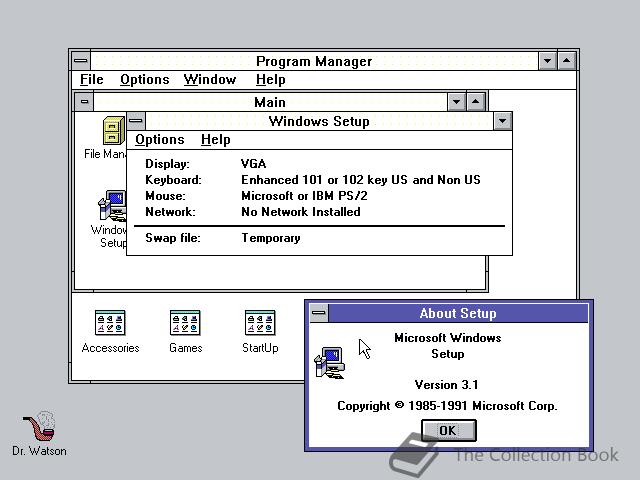Open Program Manager's Options menu
The height and width of the screenshot is (480, 640).
(x=144, y=79)
